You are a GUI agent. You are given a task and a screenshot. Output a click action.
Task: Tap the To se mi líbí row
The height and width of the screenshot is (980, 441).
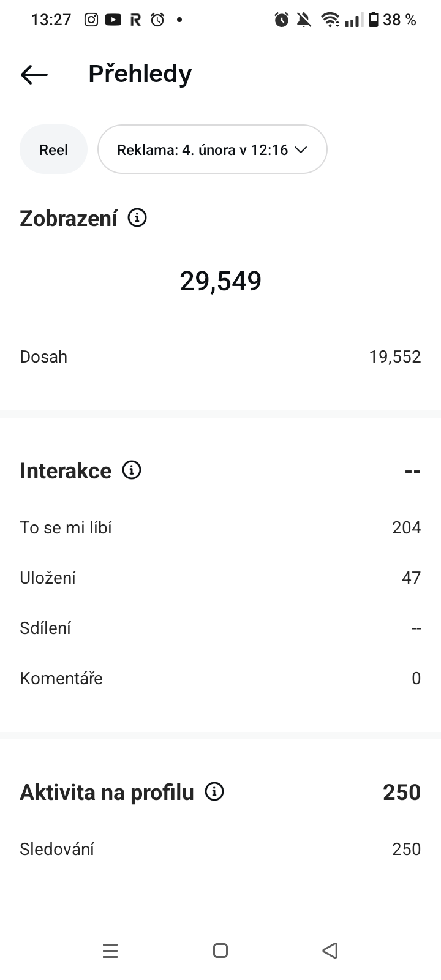click(221, 527)
